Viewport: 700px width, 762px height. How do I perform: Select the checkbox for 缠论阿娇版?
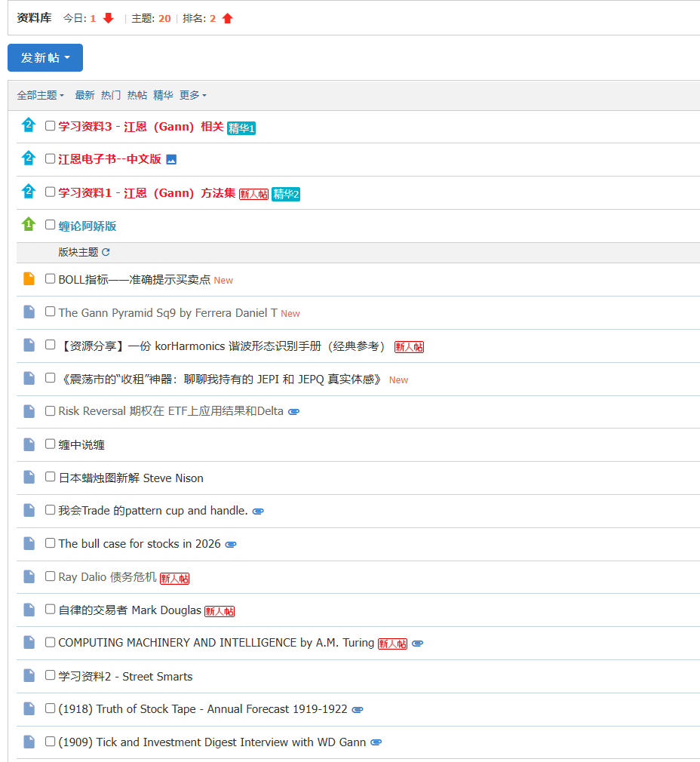50,225
